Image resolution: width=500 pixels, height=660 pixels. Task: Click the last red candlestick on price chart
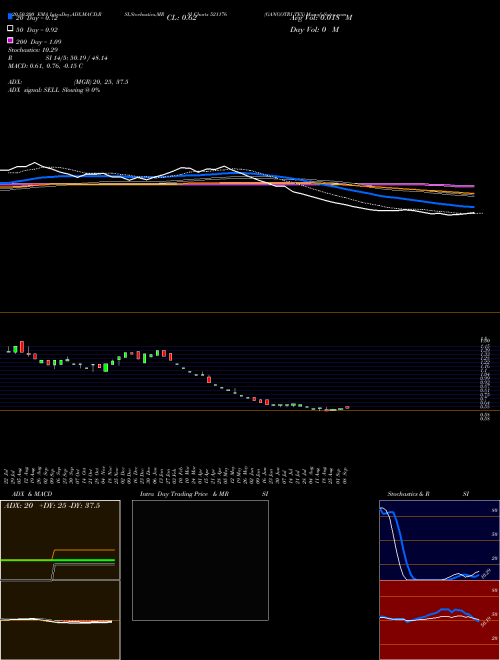pos(347,407)
